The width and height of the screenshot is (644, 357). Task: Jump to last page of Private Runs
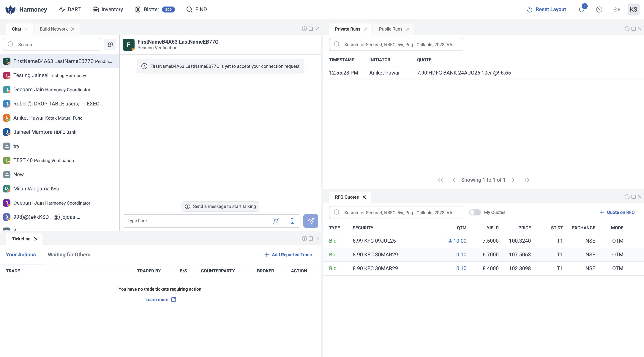tap(527, 180)
